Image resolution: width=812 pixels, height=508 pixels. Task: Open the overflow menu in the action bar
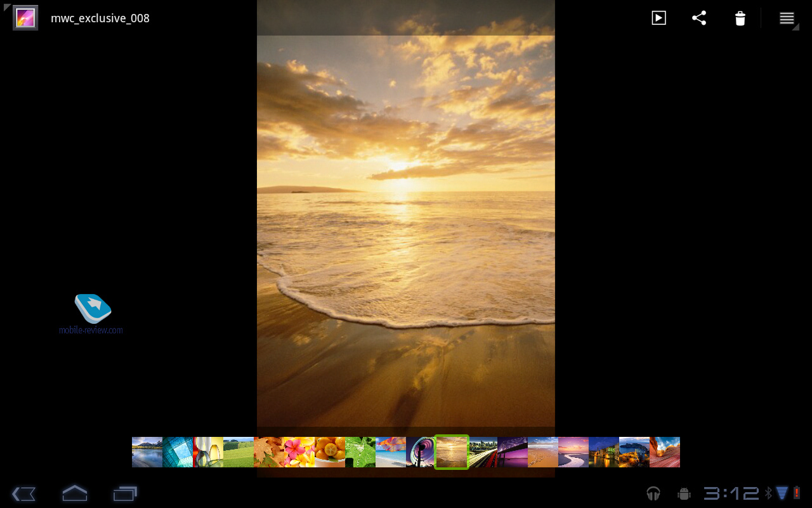click(x=787, y=18)
